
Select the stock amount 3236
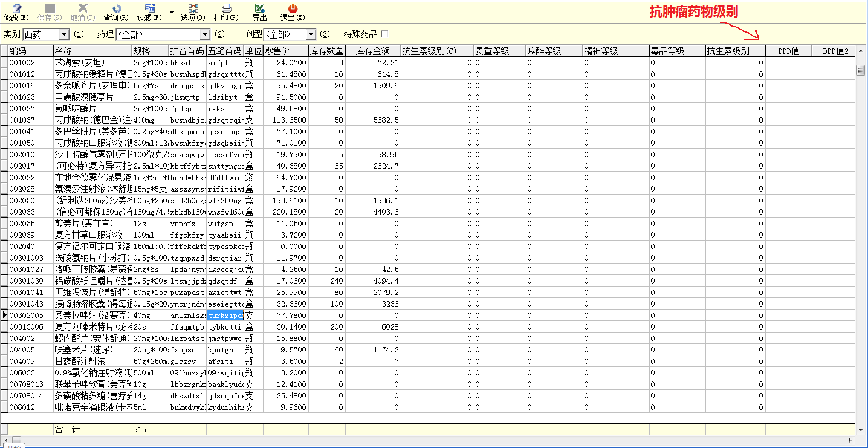coord(373,304)
